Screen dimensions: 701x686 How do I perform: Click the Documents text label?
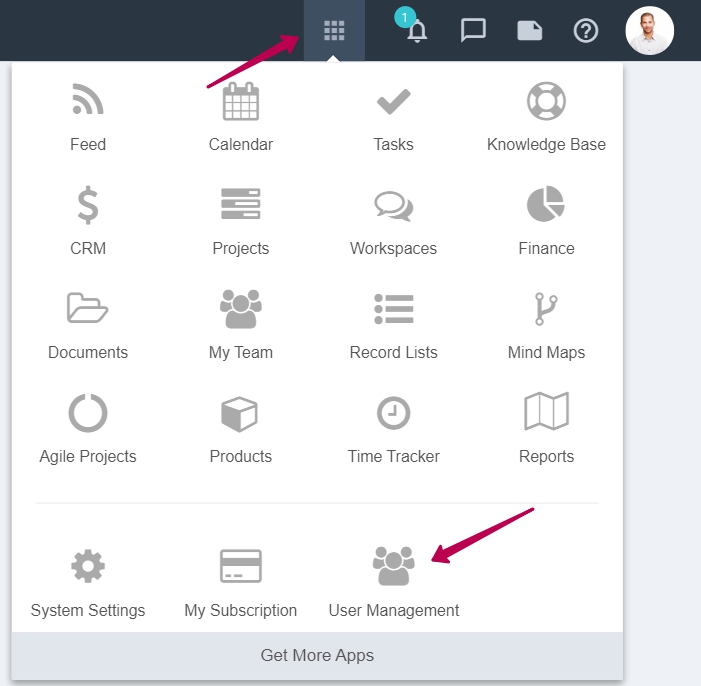[x=88, y=352]
